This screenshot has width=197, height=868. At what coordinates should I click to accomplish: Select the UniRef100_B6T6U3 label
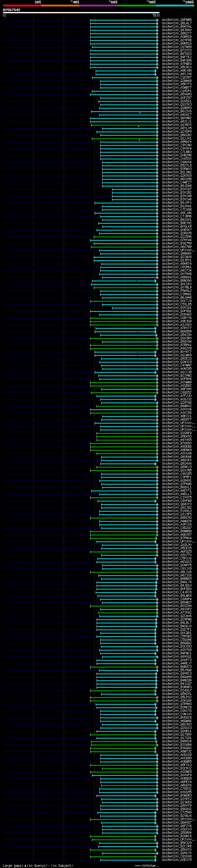coord(177,54)
